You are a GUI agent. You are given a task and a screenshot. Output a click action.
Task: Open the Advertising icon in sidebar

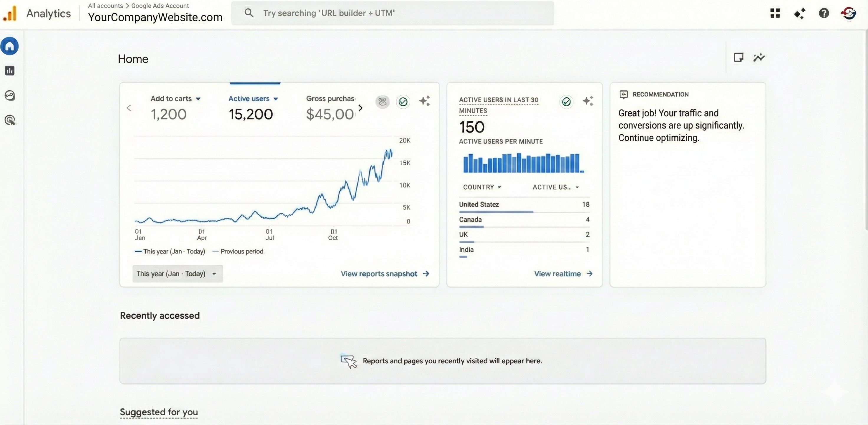[x=10, y=120]
